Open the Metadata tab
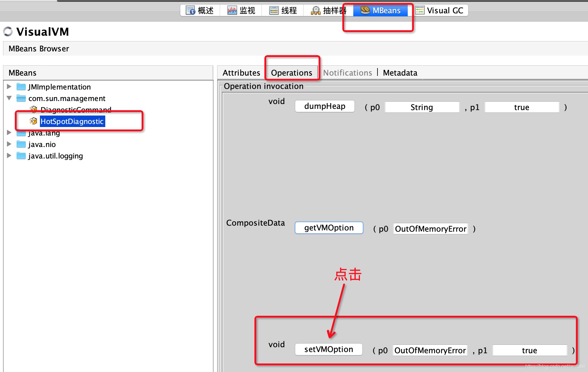 click(x=400, y=73)
